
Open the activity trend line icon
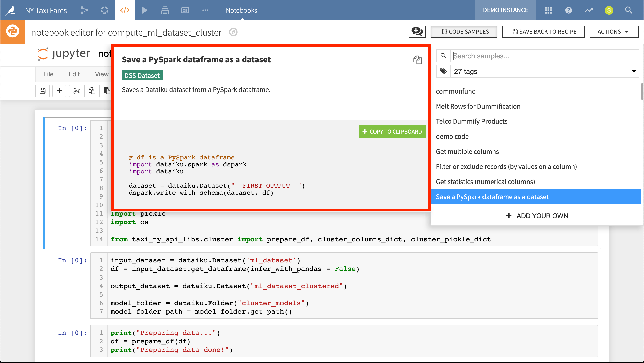pyautogui.click(x=588, y=10)
